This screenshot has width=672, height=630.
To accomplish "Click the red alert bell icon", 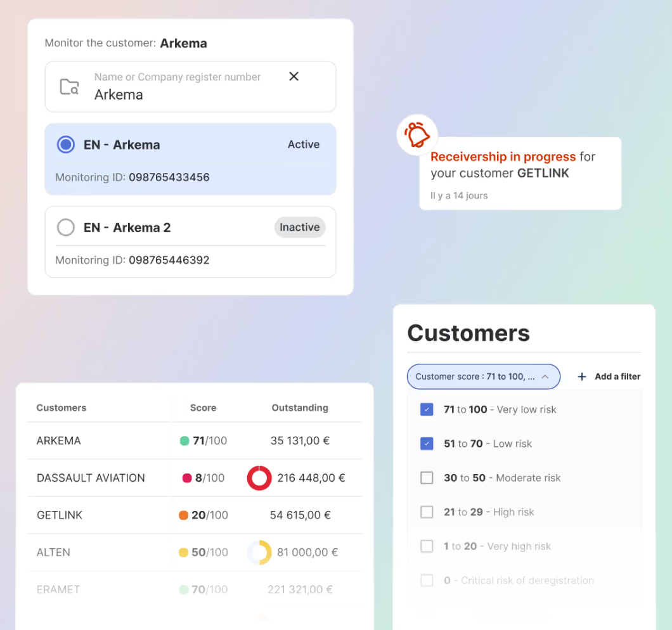I will 417,134.
